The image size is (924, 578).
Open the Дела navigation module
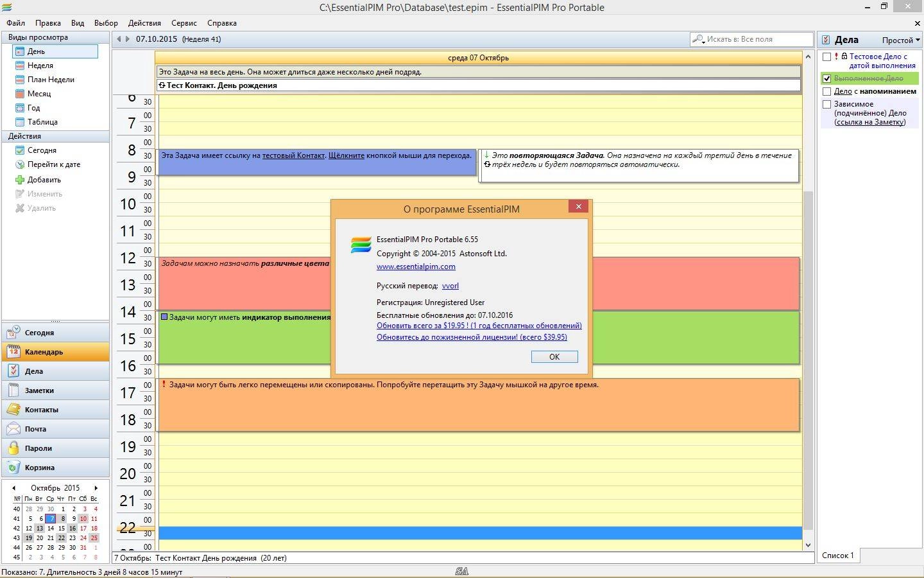(56, 371)
